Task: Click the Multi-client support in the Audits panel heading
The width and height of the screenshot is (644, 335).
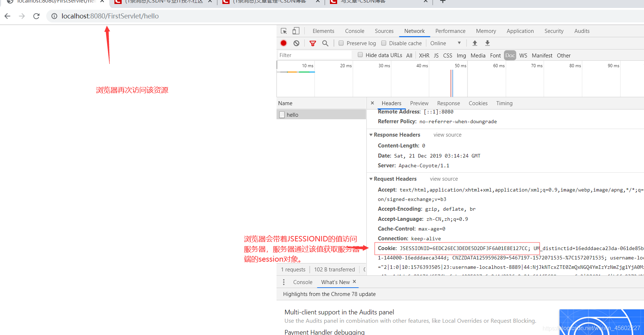Action: click(339, 312)
